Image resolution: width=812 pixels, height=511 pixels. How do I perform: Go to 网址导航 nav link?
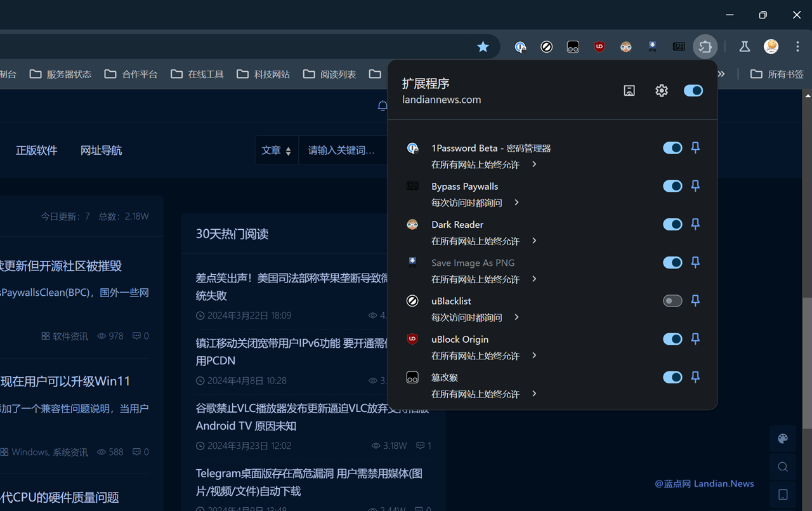[x=101, y=150]
